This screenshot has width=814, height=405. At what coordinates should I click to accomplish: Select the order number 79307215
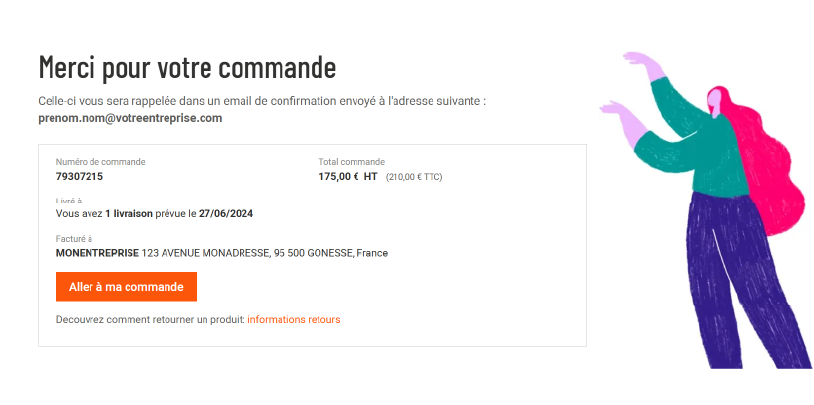click(79, 177)
